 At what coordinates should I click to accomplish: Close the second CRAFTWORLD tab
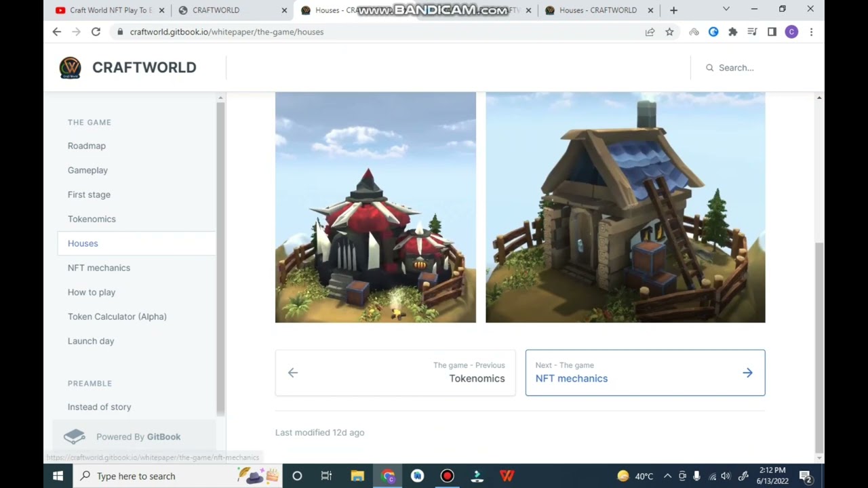(284, 10)
